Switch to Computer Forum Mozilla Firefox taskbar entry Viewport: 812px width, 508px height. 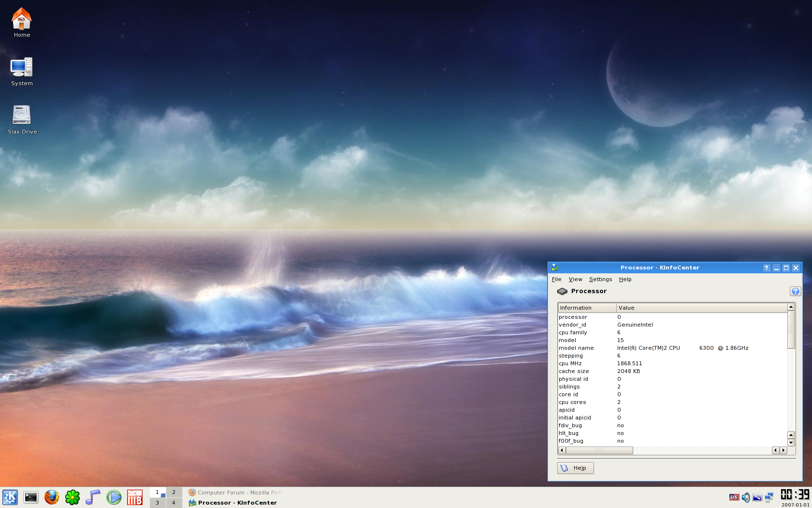[235, 493]
